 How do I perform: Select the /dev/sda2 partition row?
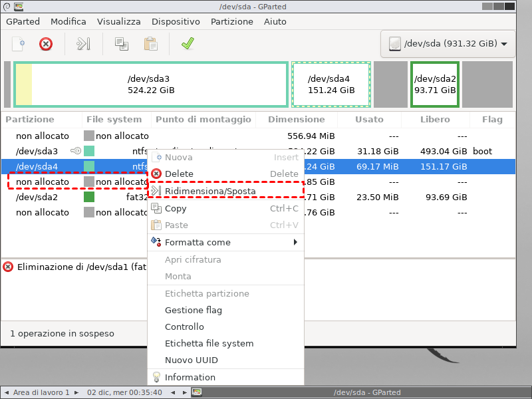tap(258, 197)
